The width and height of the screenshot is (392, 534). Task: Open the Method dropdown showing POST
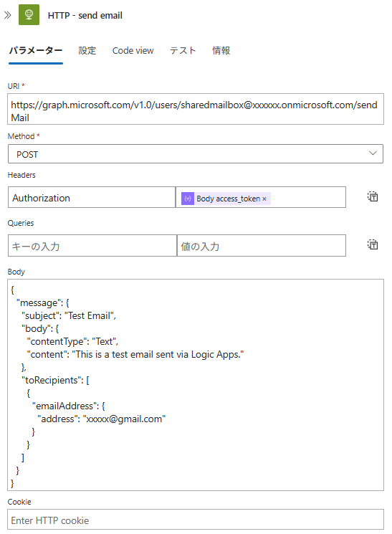tap(196, 154)
